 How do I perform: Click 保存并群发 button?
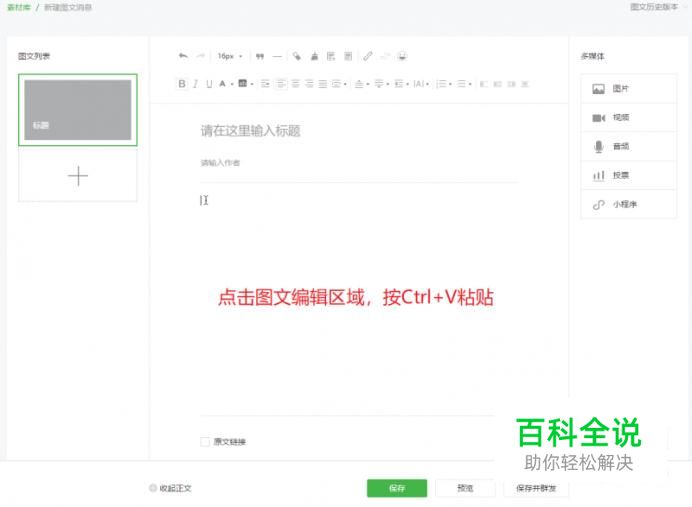pos(536,488)
